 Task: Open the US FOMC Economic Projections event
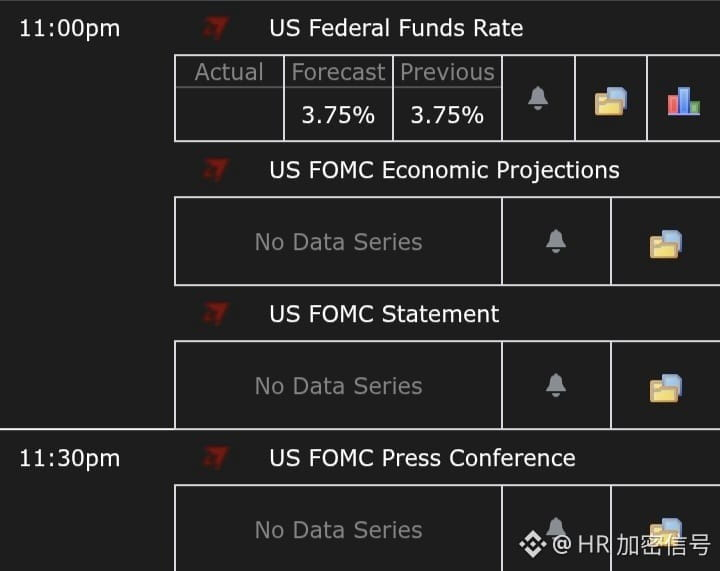coord(444,171)
